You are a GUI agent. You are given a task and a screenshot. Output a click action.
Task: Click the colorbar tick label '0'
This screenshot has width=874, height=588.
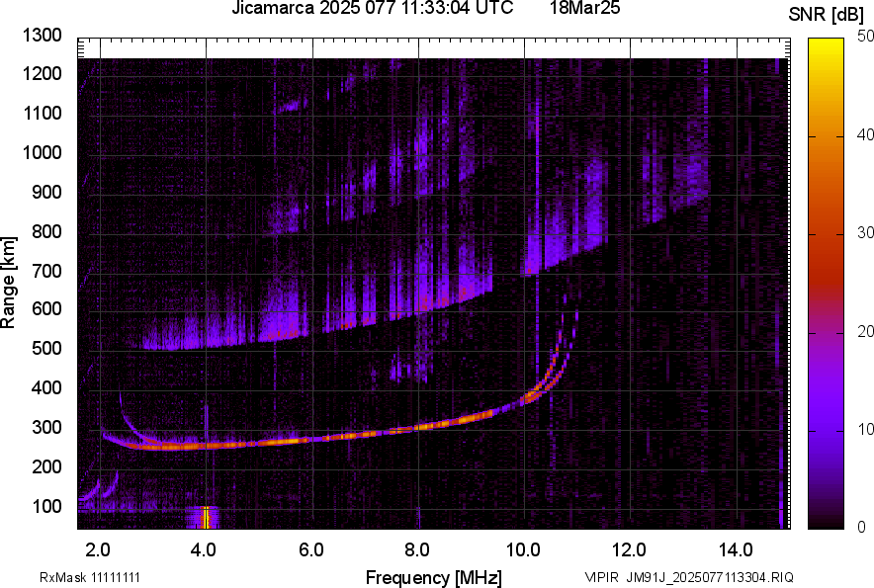point(862,528)
